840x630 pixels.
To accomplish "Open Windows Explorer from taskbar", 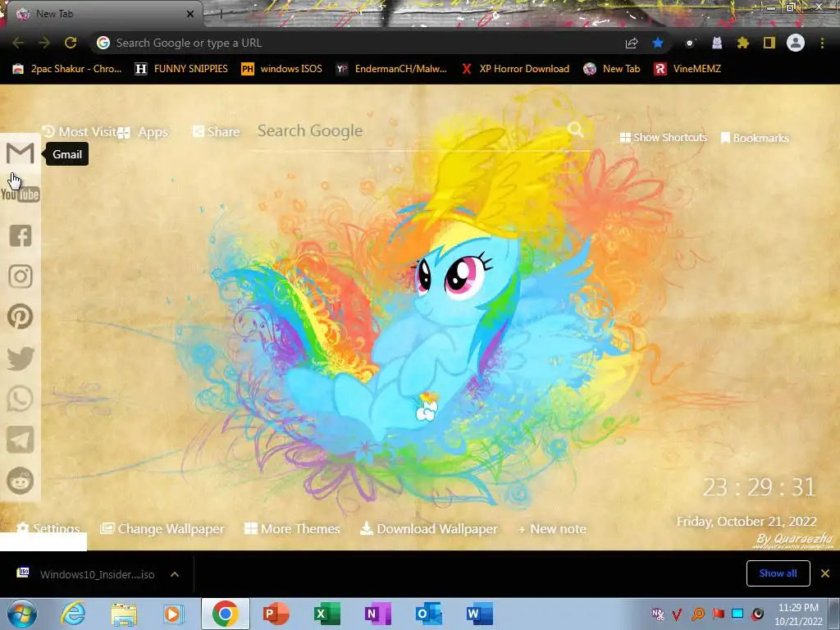I will 124,614.
